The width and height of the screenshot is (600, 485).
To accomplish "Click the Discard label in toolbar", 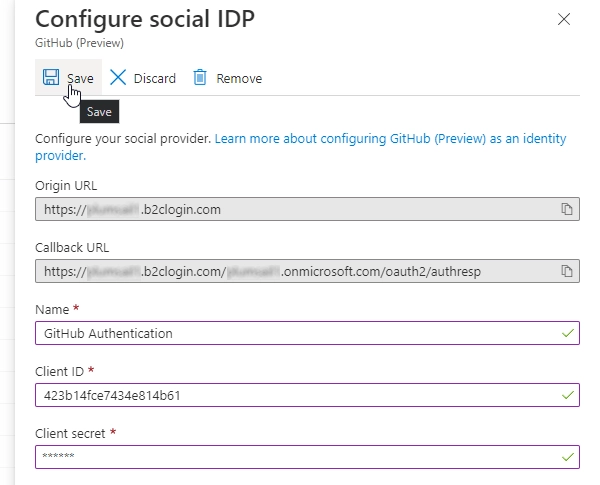I will [x=155, y=78].
